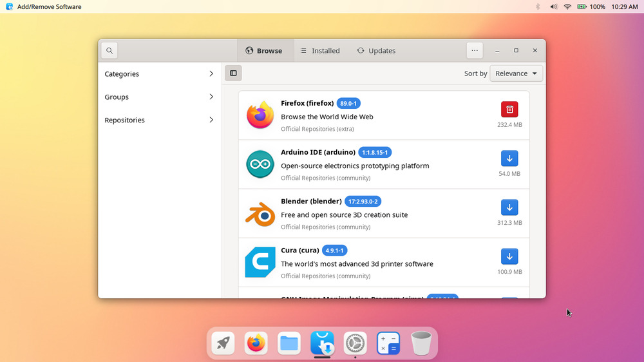
Task: Open the Wi-Fi icon in top bar
Action: [x=567, y=6]
